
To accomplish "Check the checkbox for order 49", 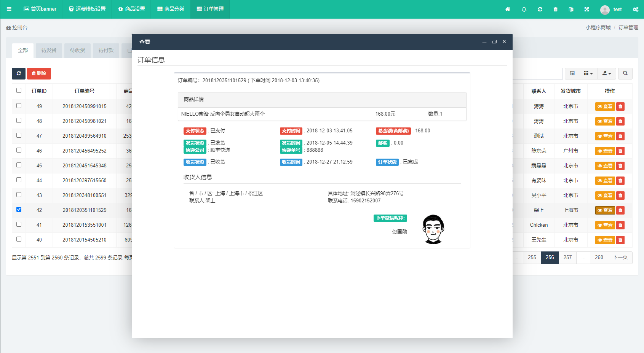I will (19, 106).
